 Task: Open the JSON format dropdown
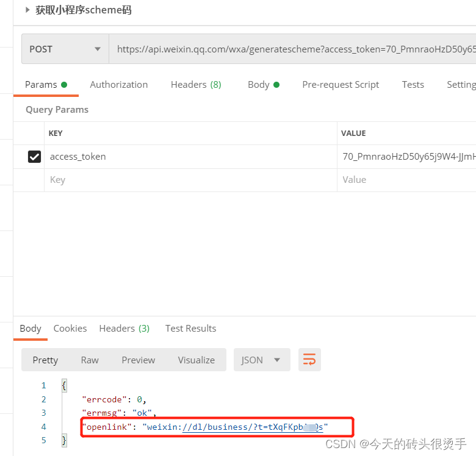click(262, 360)
